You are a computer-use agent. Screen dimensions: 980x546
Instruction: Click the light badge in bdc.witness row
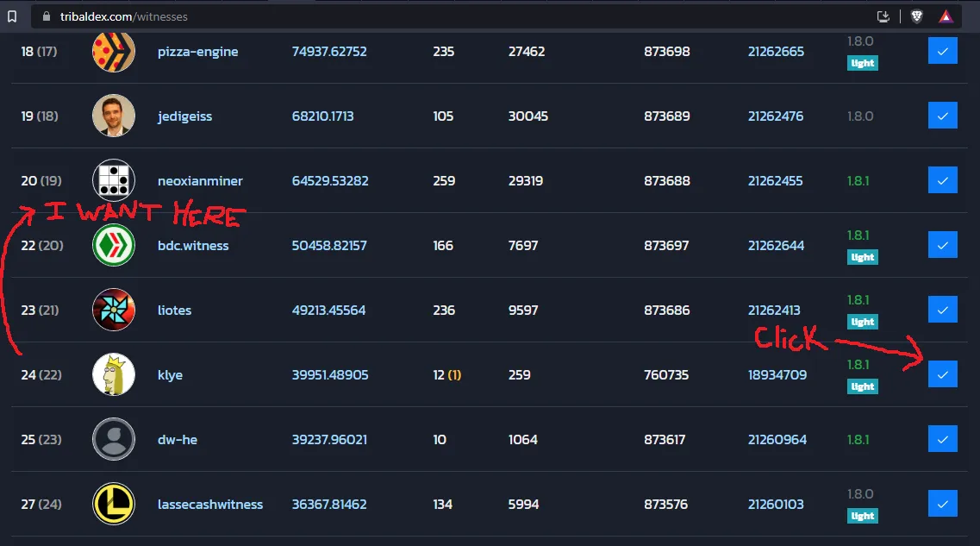pos(863,257)
